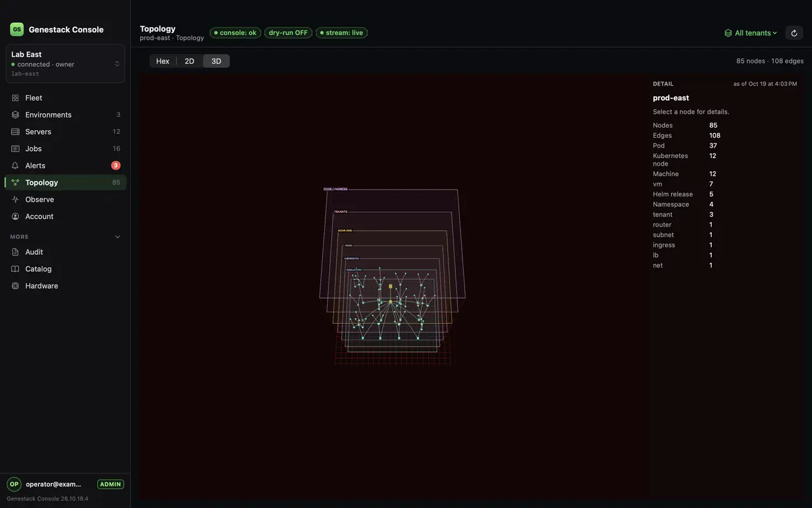Click the Catalog book icon

coord(15,269)
